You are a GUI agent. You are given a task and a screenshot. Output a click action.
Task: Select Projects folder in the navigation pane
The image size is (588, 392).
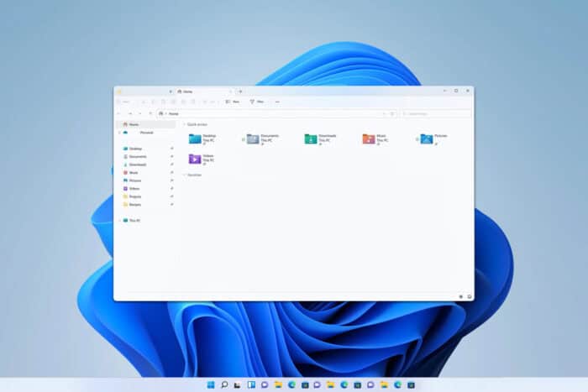[x=146, y=196]
